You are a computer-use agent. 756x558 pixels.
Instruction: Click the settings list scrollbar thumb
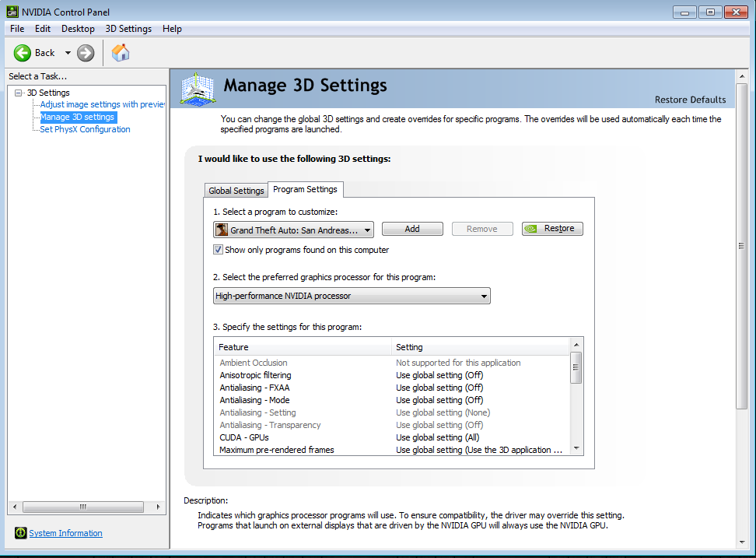pos(576,367)
